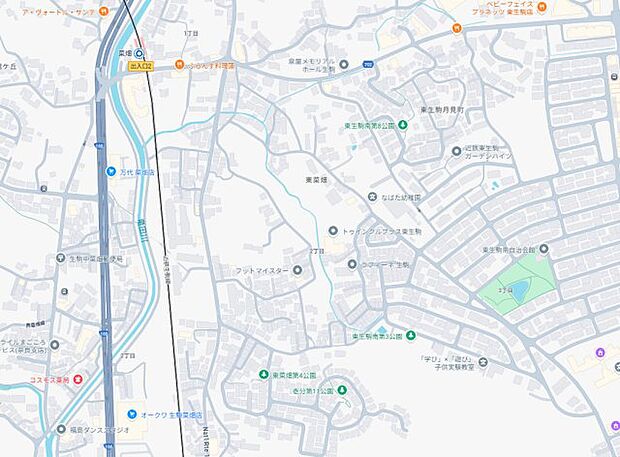Screen dimensions: 620x457
Task: Click the 菜畑 train station icon
Action: pos(140,53)
